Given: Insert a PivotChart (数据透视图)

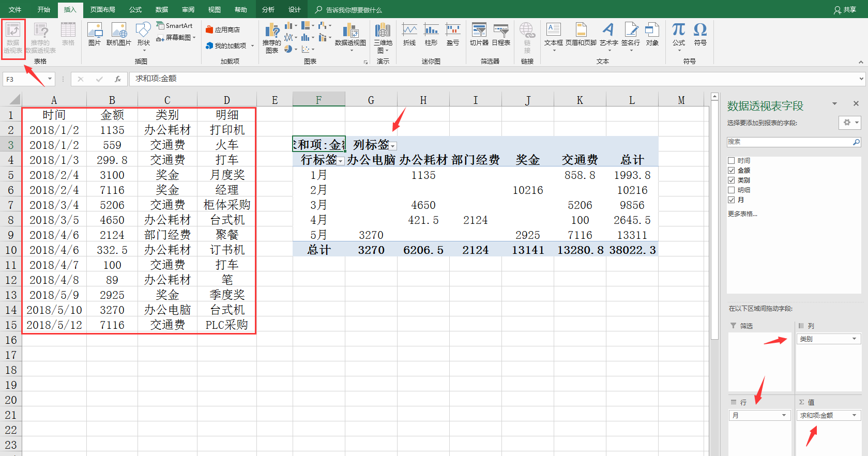Looking at the screenshot, I should [x=351, y=36].
